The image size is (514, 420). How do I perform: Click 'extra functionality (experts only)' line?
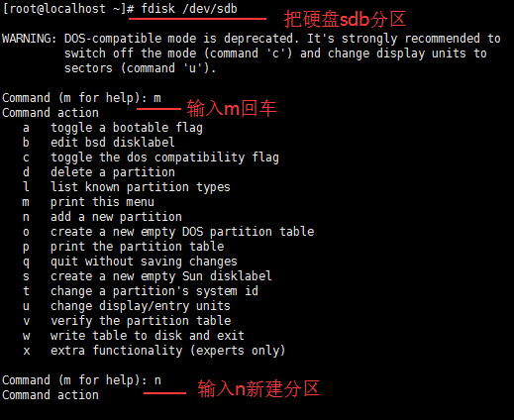(154, 351)
